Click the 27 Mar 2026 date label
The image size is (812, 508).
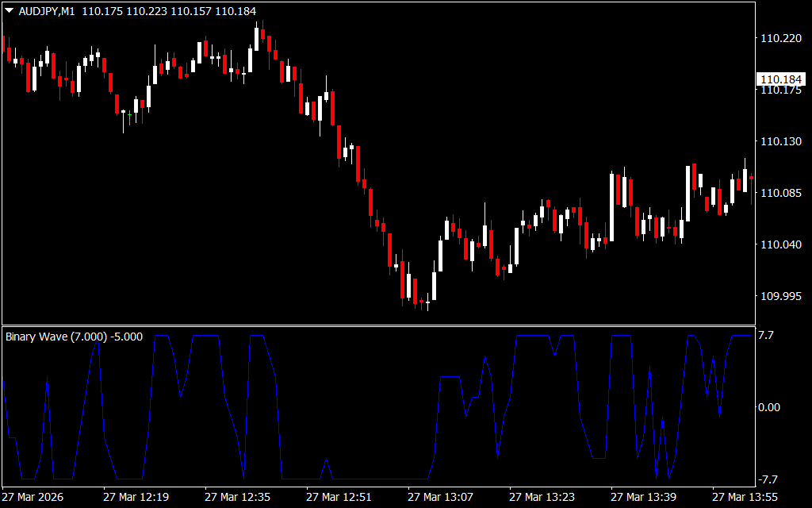[x=33, y=497]
